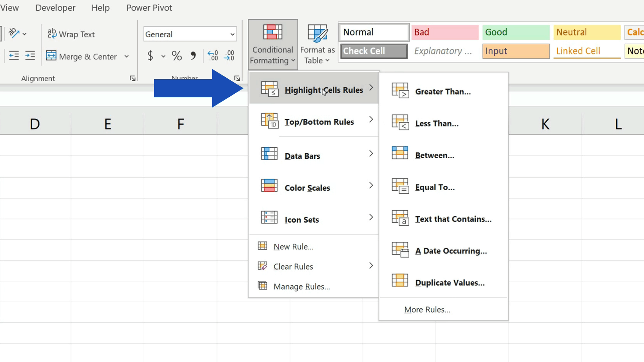Click the Accounting Number Format dollar icon
This screenshot has height=362, width=644.
click(x=151, y=56)
